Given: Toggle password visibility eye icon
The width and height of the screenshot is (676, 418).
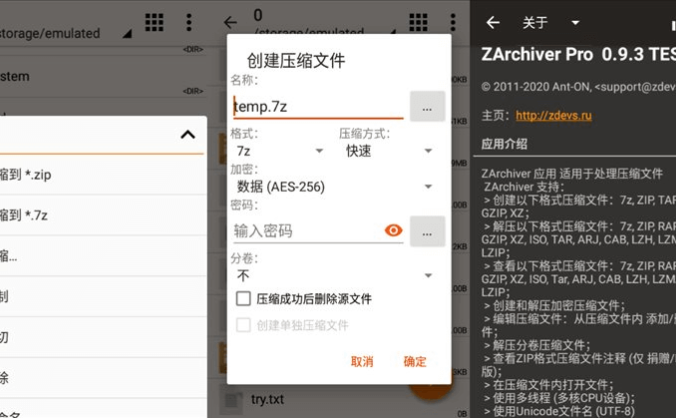Looking at the screenshot, I should (x=393, y=231).
